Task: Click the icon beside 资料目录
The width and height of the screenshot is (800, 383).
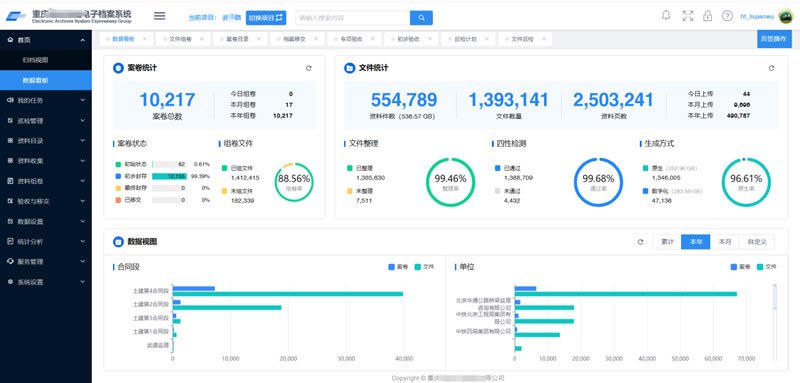Action: point(10,141)
